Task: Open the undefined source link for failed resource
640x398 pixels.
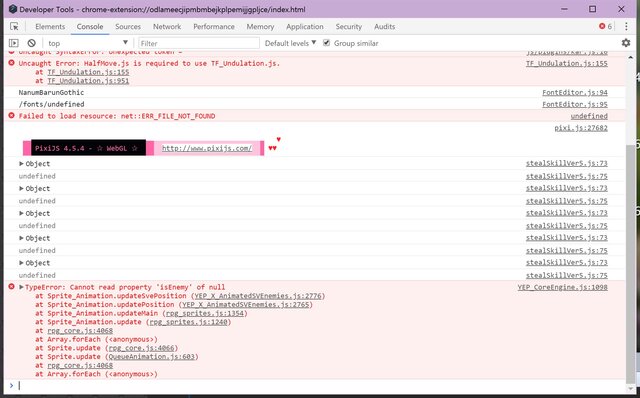Action: click(589, 116)
